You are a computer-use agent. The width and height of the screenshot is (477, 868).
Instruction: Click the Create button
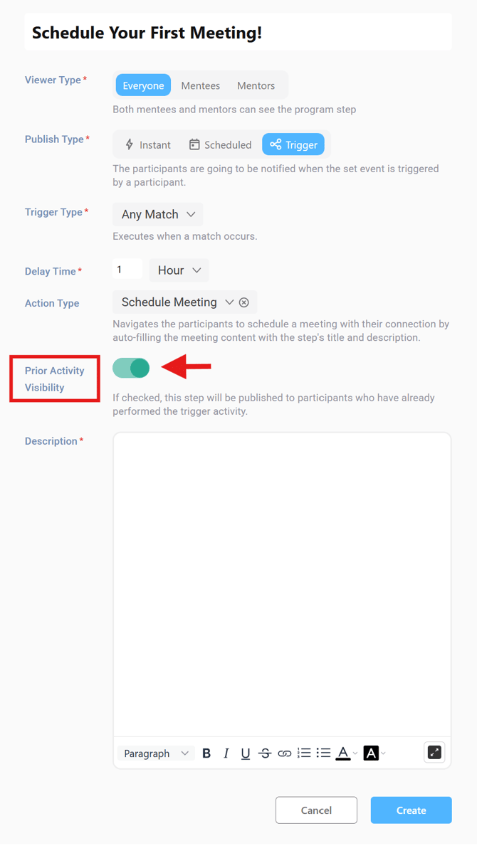tap(411, 810)
